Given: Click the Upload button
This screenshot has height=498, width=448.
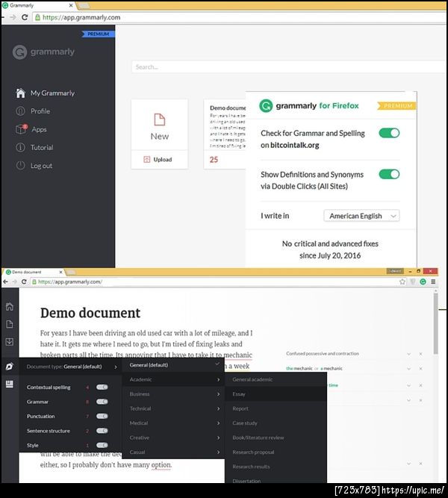Looking at the screenshot, I should pyautogui.click(x=160, y=160).
